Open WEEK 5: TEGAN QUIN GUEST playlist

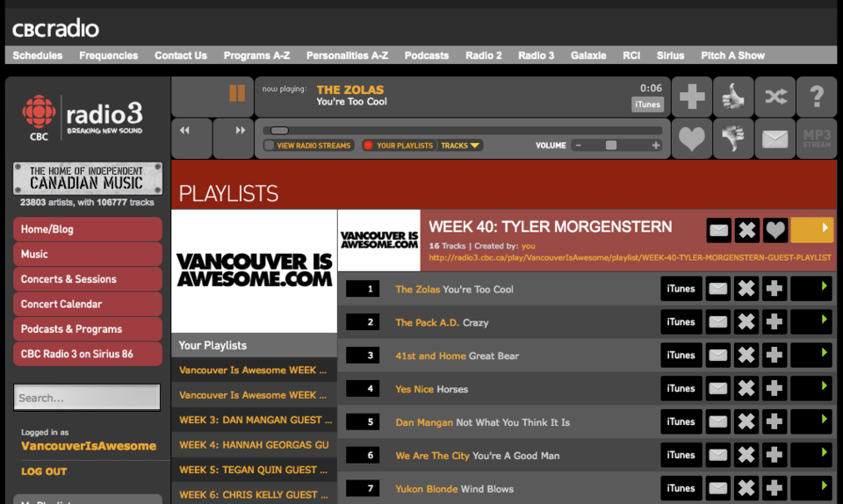[x=255, y=470]
